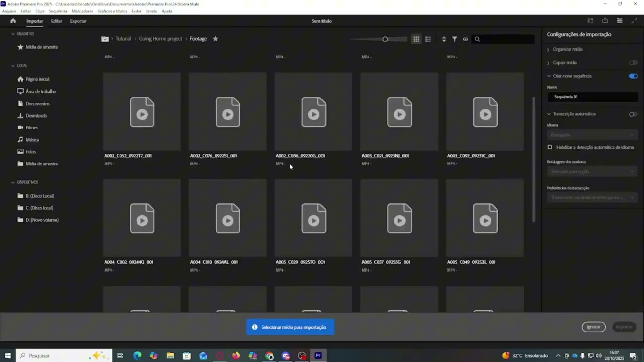Image resolution: width=644 pixels, height=362 pixels.
Task: Launch Microsoft Edge from taskbar
Action: [x=137, y=356]
